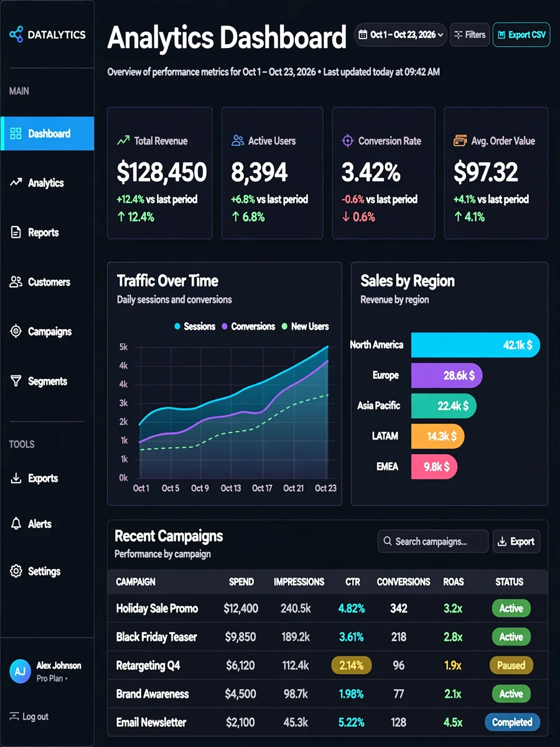Viewport: 560px width, 747px height.
Task: Focus the Search campaigns input field
Action: click(x=433, y=542)
